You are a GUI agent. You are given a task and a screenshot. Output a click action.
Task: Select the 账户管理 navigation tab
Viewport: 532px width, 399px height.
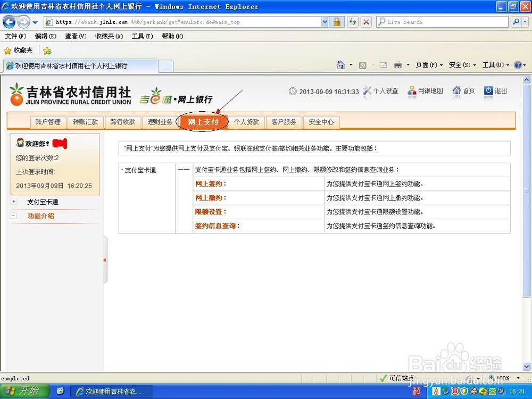point(48,122)
